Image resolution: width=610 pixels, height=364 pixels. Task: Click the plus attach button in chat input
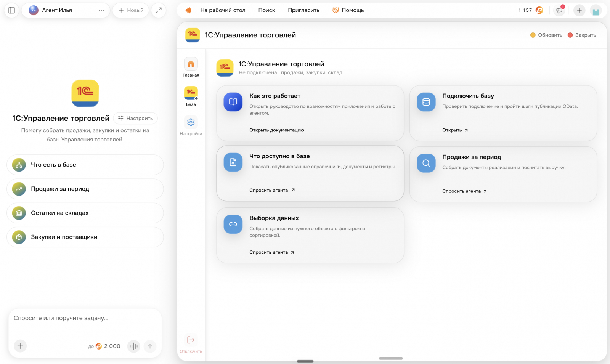click(x=20, y=346)
